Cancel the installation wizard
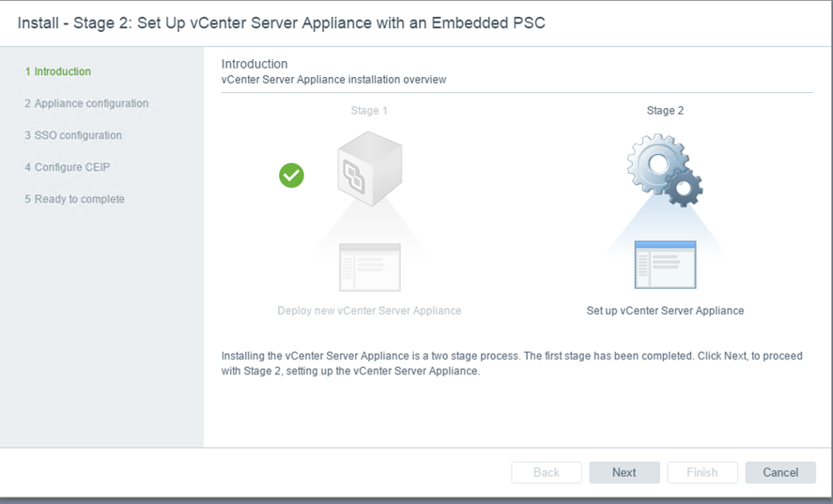 779,472
